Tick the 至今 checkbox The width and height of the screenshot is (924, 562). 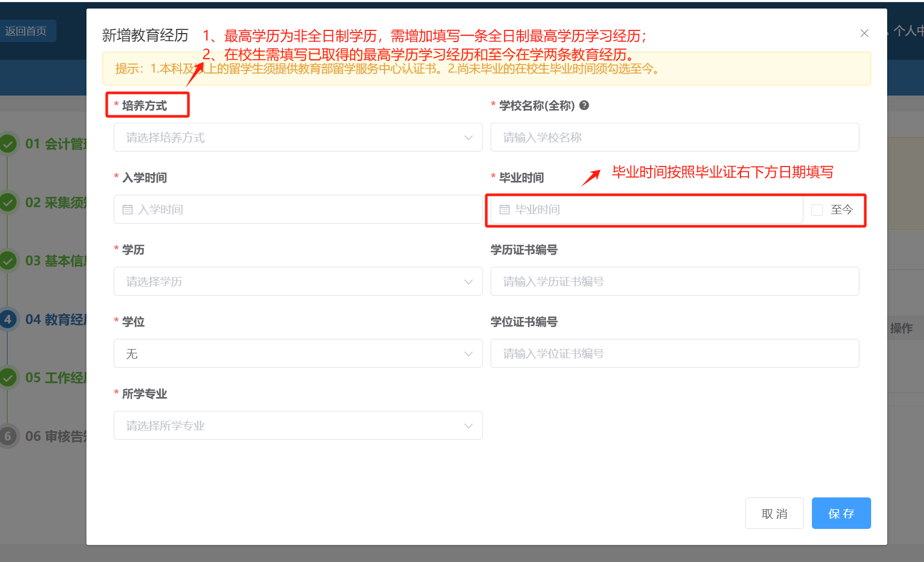coord(817,210)
